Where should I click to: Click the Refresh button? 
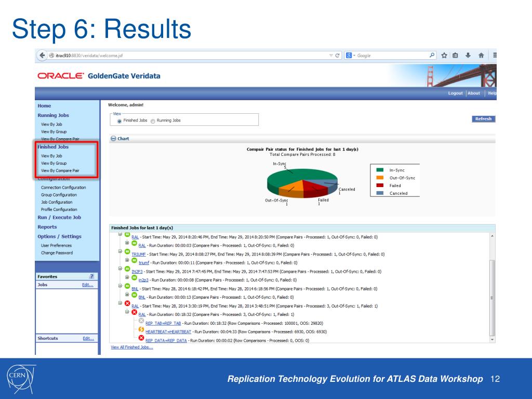click(x=483, y=119)
